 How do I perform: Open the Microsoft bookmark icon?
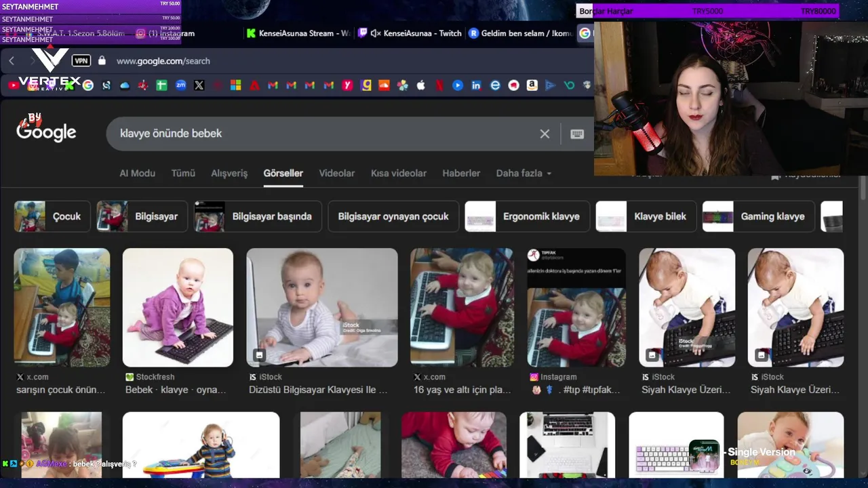[x=235, y=85]
